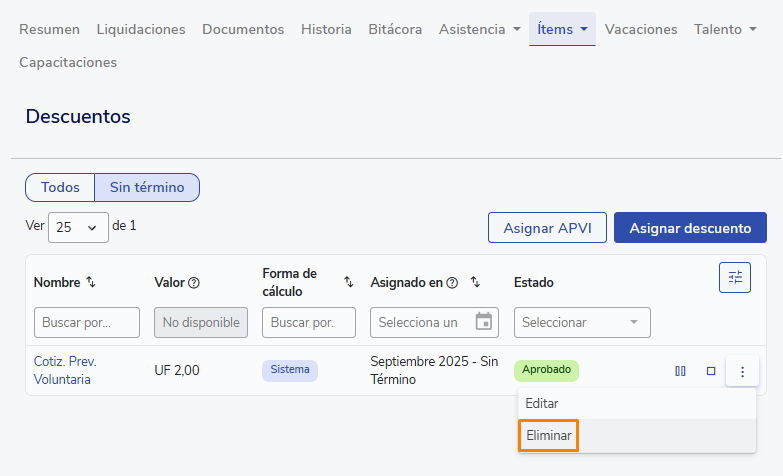Choose Editar from the context menu
Image resolution: width=783 pixels, height=476 pixels.
click(542, 403)
